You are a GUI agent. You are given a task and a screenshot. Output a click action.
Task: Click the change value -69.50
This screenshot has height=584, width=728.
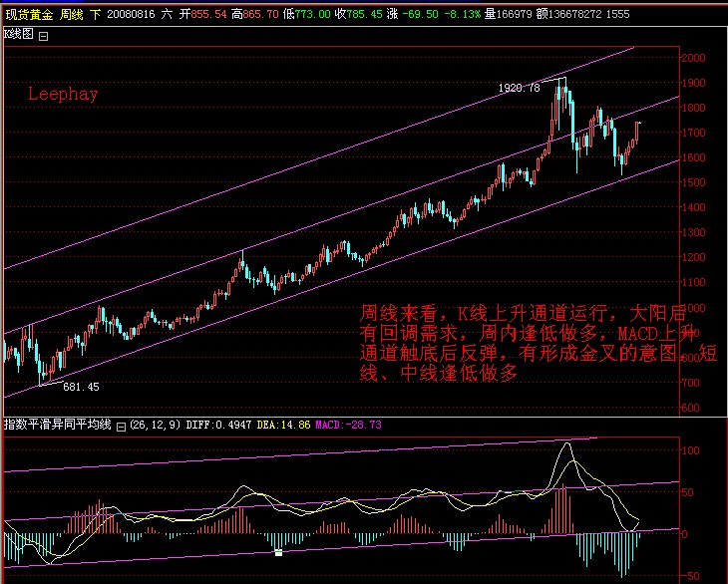[420, 14]
